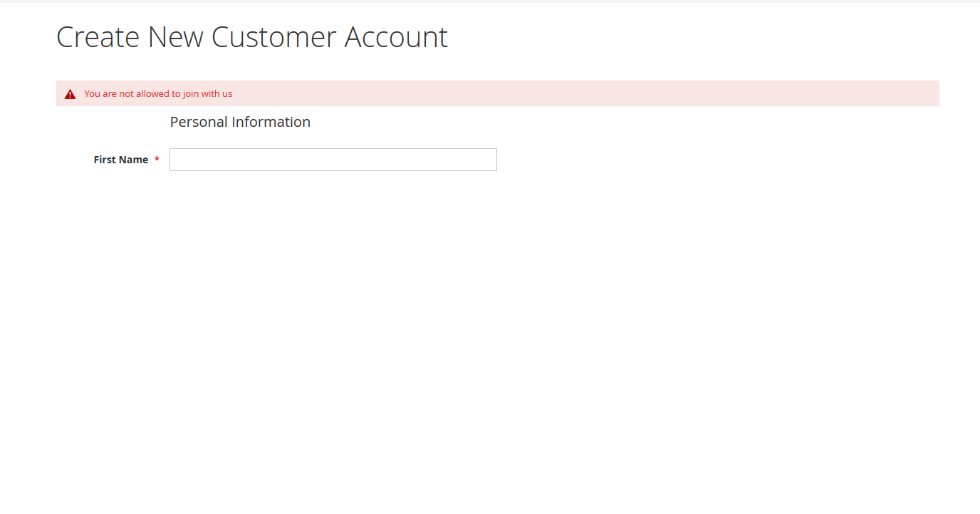The width and height of the screenshot is (980, 514).
Task: Click the word "Create" in page title
Action: click(98, 37)
